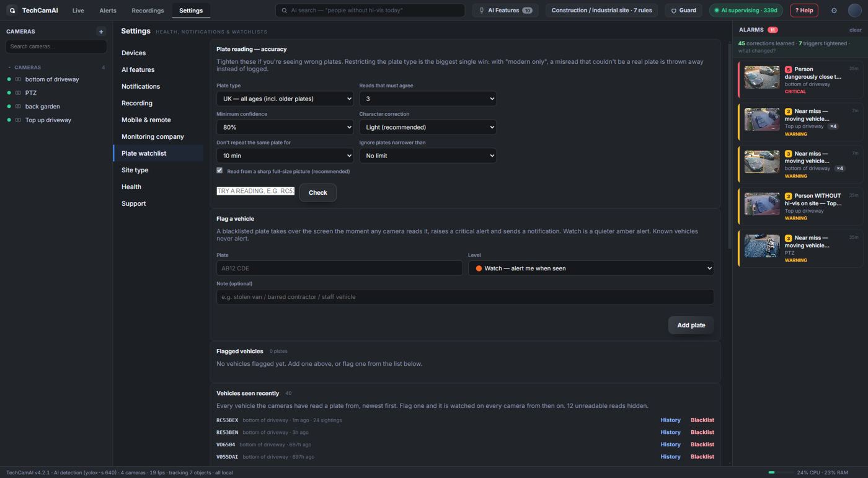
Task: Open the flag Level dropdown
Action: pos(591,268)
